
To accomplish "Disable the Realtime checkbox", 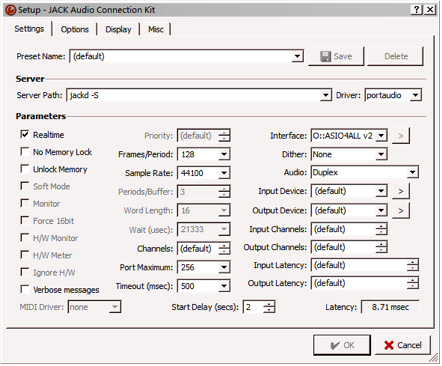I will [25, 134].
